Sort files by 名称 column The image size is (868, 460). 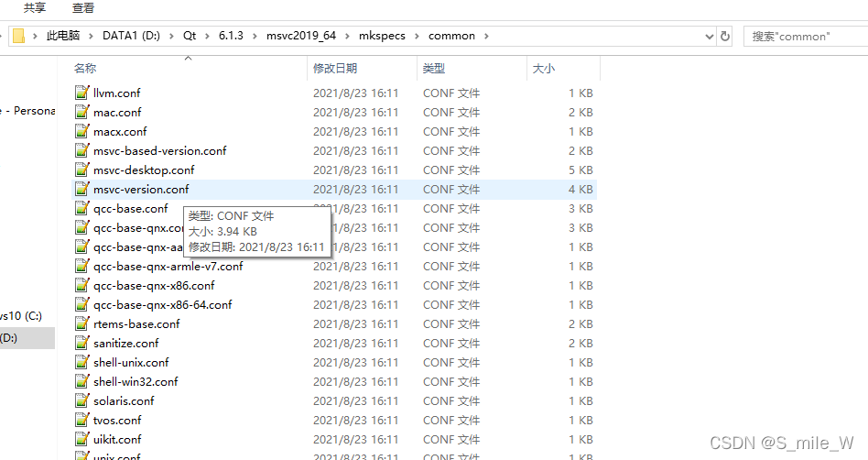[x=85, y=68]
